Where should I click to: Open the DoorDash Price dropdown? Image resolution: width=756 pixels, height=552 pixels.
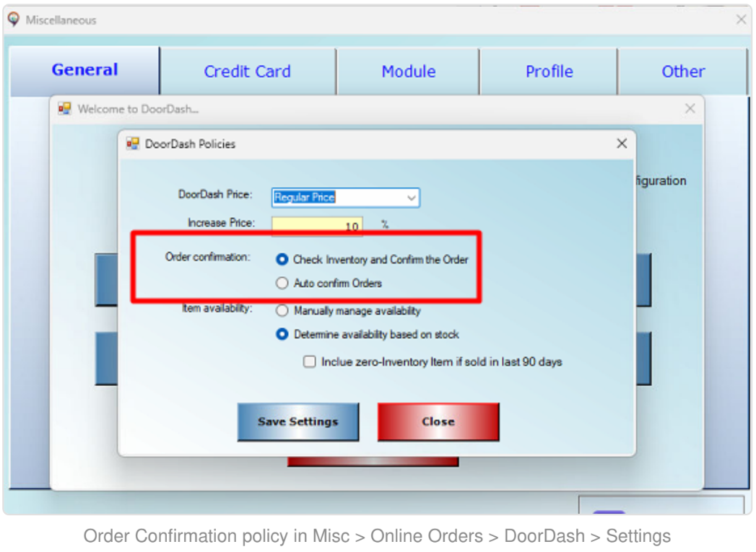click(x=345, y=198)
